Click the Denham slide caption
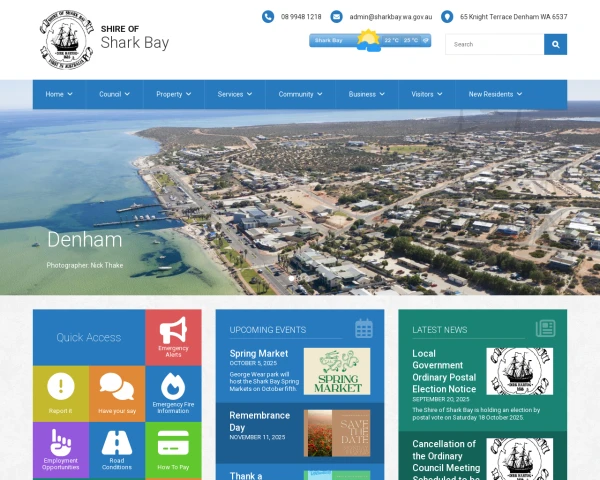The height and width of the screenshot is (480, 600). click(85, 240)
